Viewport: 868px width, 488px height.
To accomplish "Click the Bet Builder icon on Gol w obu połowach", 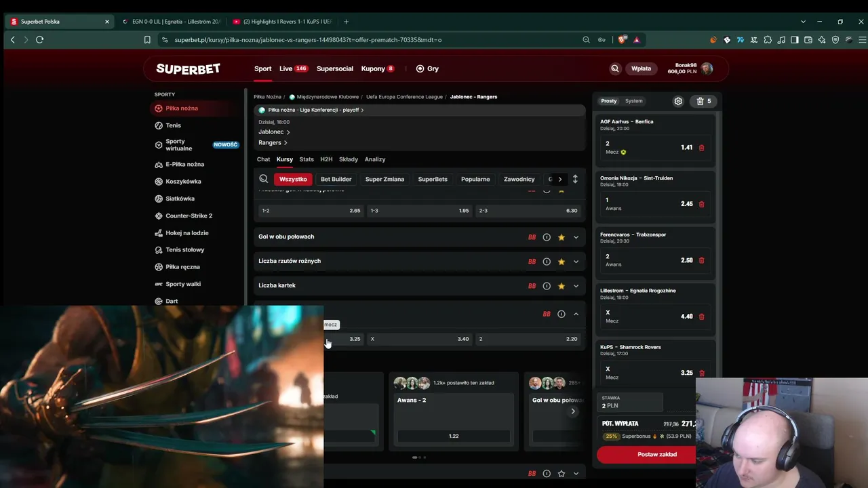I will pos(532,237).
